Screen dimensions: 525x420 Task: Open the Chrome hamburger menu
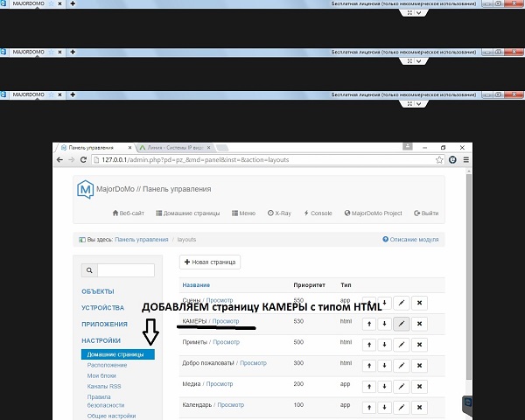465,160
